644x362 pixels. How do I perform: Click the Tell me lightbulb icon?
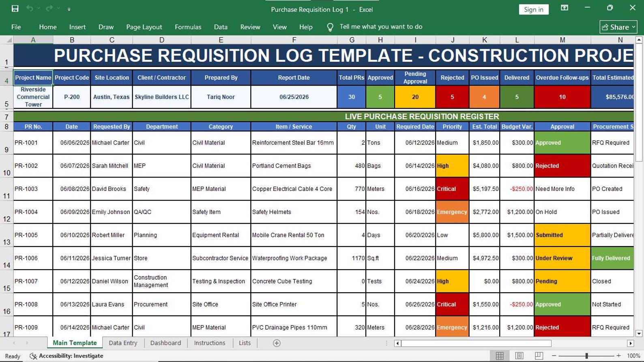(330, 27)
